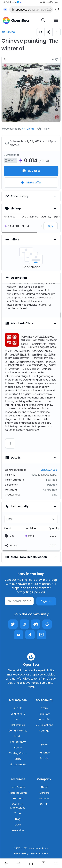Screen dimensions: 62x868
Task: Open the YouTube community icon
Action: pyautogui.click(x=19, y=635)
